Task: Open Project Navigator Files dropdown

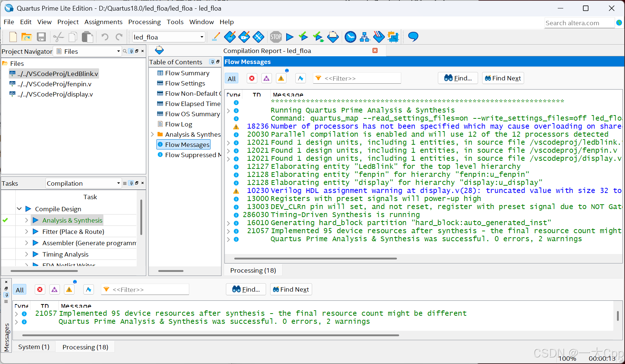Action: [x=88, y=52]
